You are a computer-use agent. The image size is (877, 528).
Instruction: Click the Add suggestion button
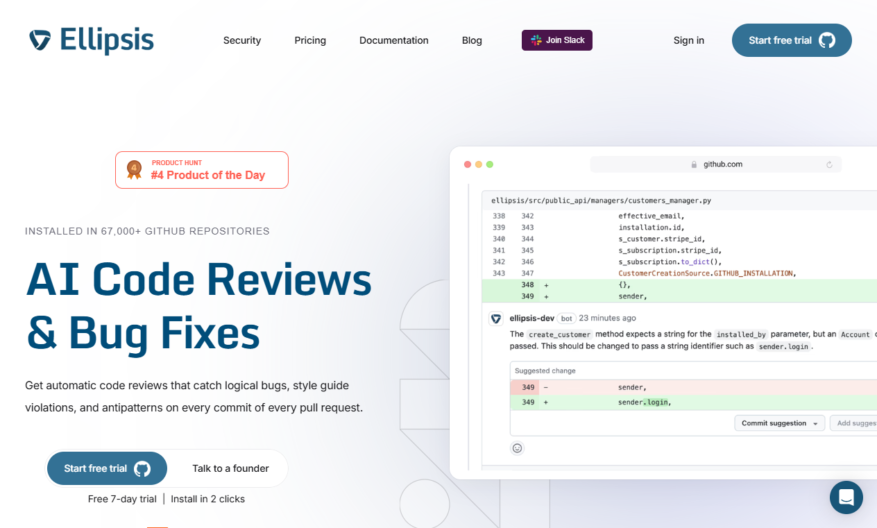pyautogui.click(x=854, y=423)
